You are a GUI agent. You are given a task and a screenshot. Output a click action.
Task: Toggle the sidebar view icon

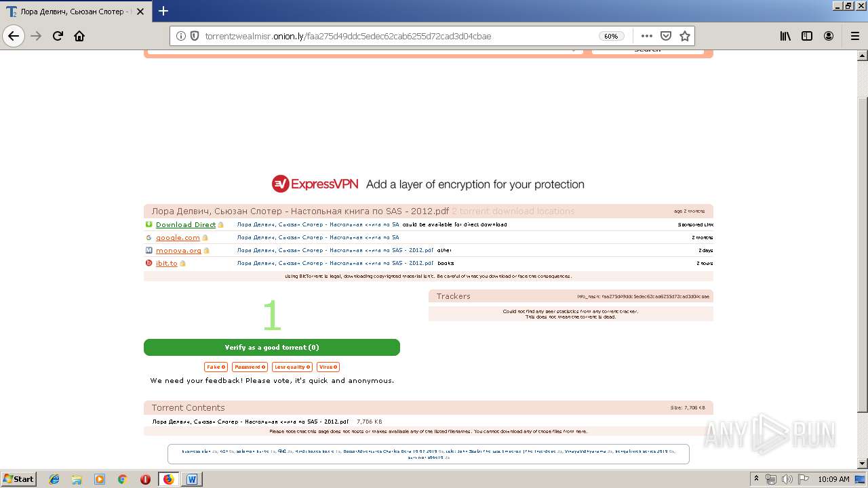[807, 36]
